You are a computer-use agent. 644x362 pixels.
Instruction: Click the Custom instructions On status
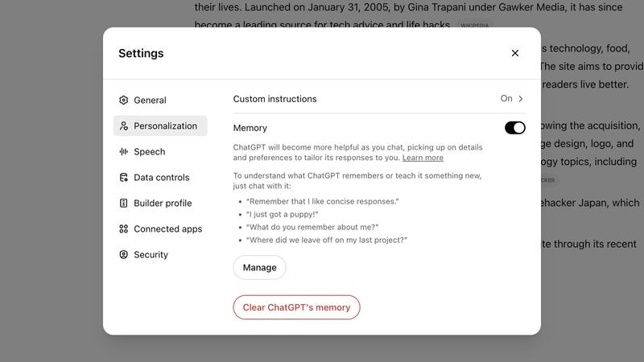coord(506,99)
